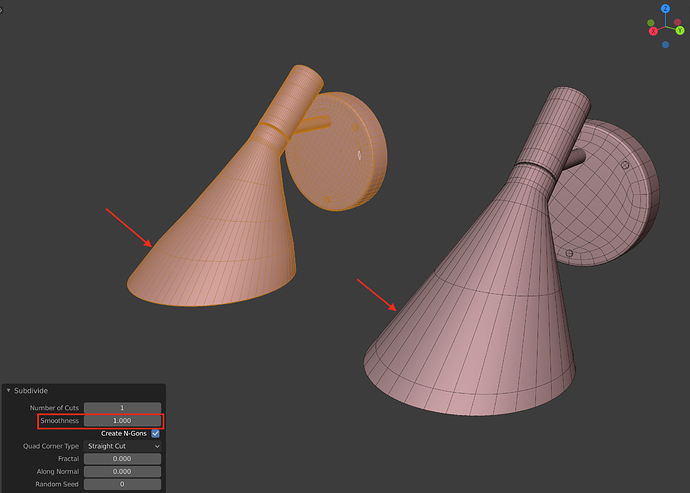
Task: Collapse the Subdivide operator panel
Action: [8, 390]
